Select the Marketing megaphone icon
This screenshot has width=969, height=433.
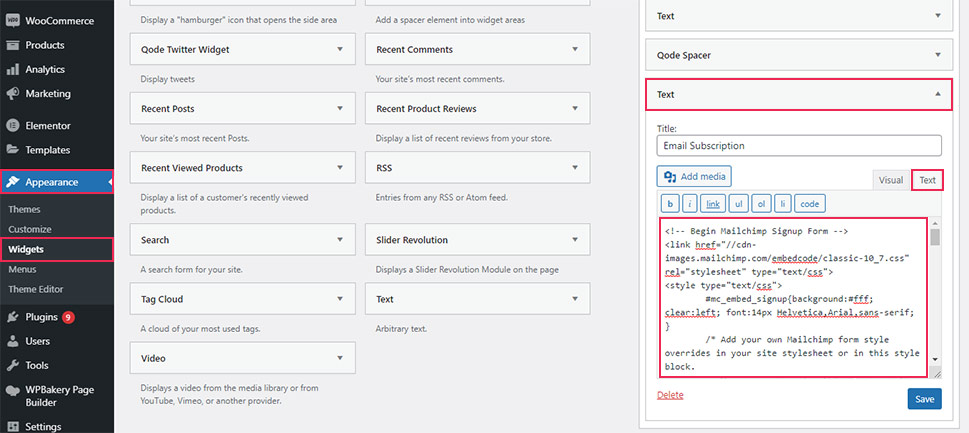pos(12,94)
